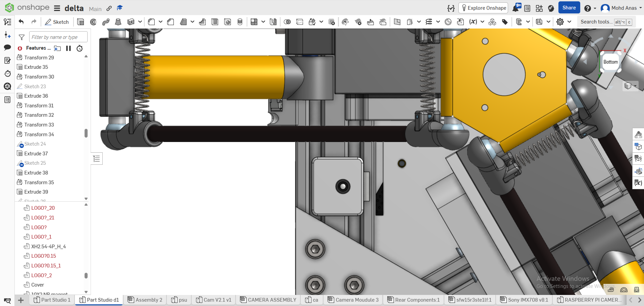Select the Cover part in parts list
The width and height of the screenshot is (644, 306).
[x=38, y=285]
